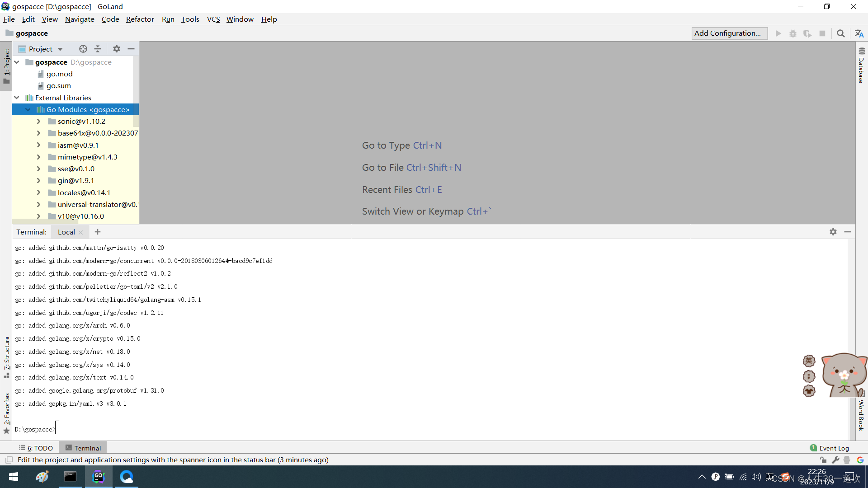Hide the Project panel with minimize icon
Screen dimensions: 868x488
(x=131, y=49)
